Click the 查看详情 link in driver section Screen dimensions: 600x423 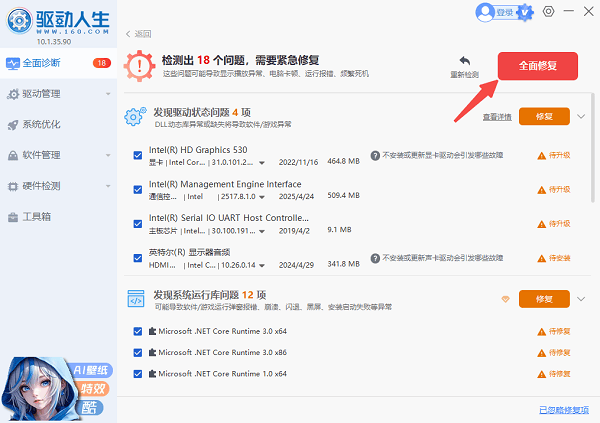point(496,117)
